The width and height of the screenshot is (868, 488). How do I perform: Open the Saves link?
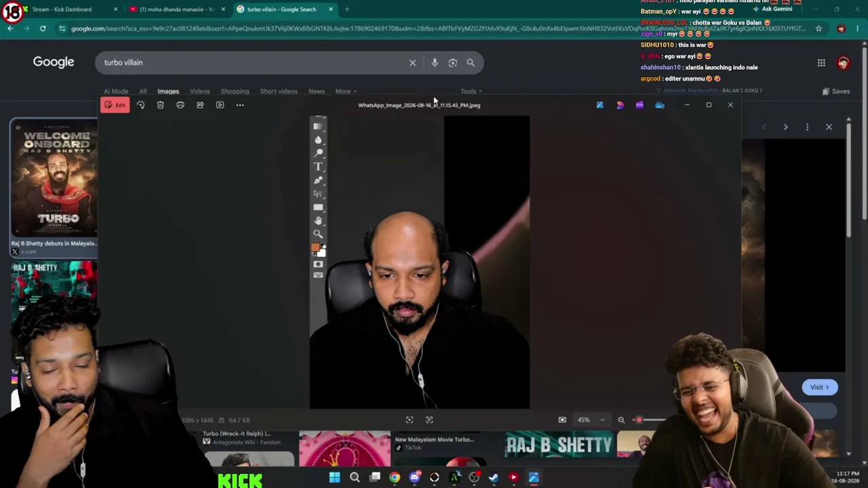pyautogui.click(x=836, y=91)
